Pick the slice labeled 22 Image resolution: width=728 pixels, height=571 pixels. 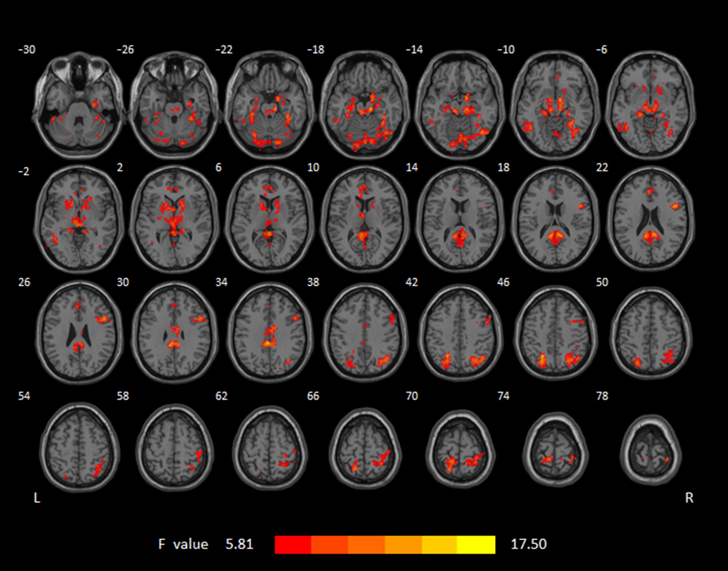[651, 219]
